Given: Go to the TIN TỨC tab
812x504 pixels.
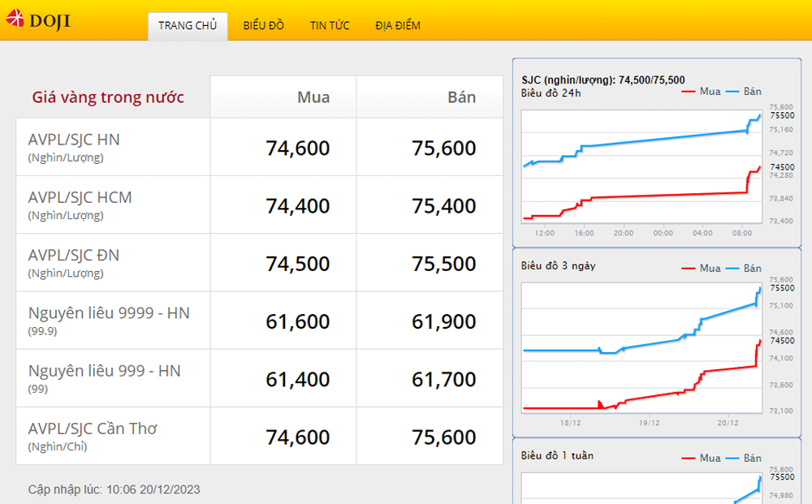Looking at the screenshot, I should 330,25.
